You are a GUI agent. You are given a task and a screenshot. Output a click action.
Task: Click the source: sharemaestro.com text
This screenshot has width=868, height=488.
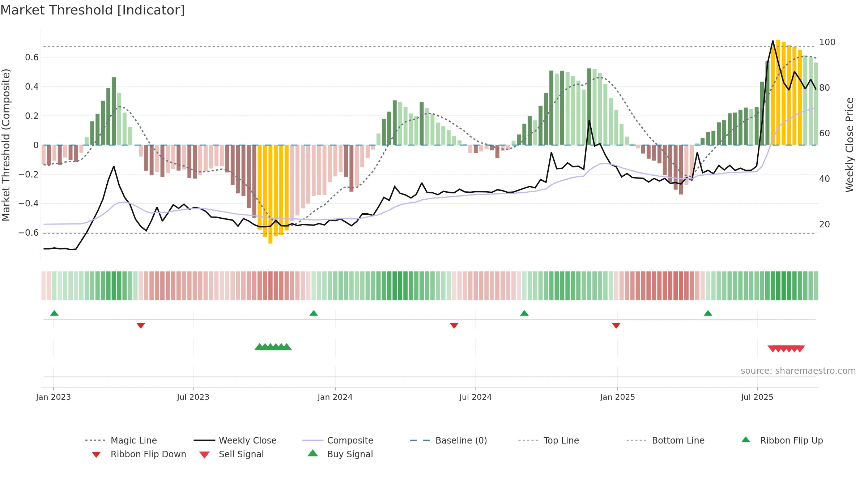tap(798, 371)
